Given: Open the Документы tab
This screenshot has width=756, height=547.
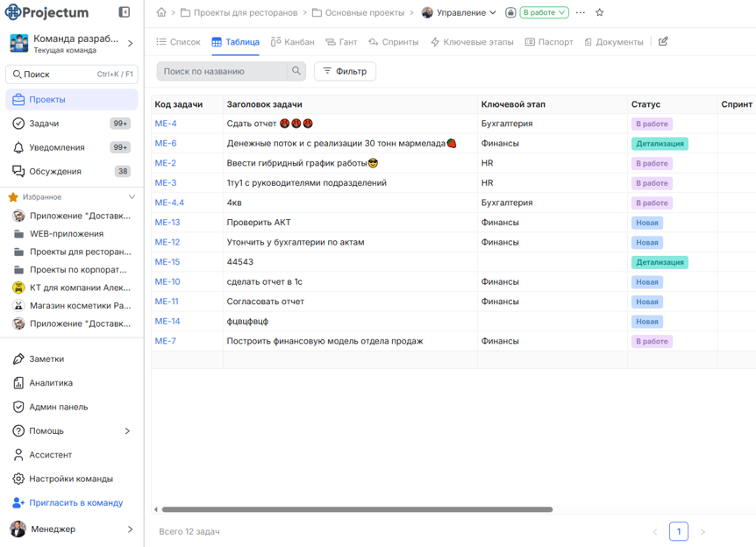Looking at the screenshot, I should (614, 42).
